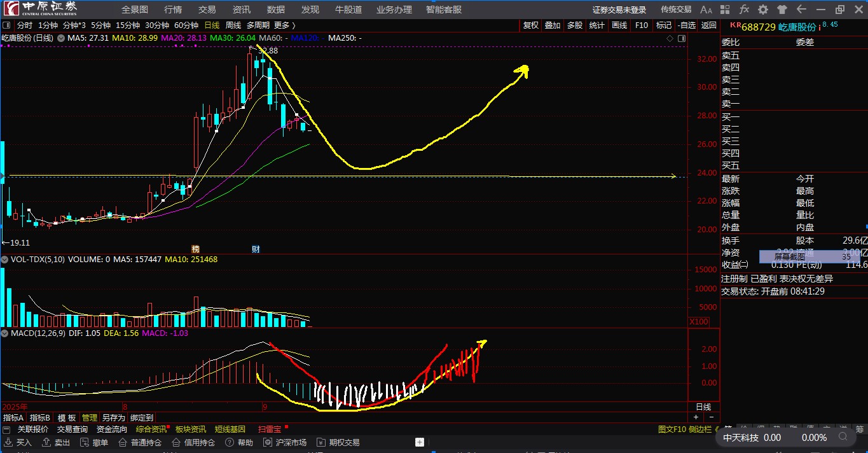Screen dimensions: 868x453
Task: Select the 15分钟 period
Action: [128, 25]
